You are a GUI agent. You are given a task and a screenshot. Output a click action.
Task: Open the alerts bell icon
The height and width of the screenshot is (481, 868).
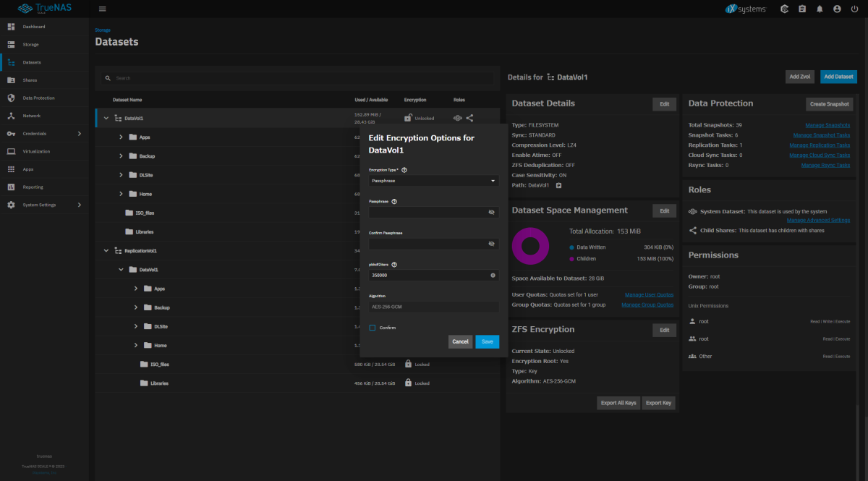tap(820, 9)
